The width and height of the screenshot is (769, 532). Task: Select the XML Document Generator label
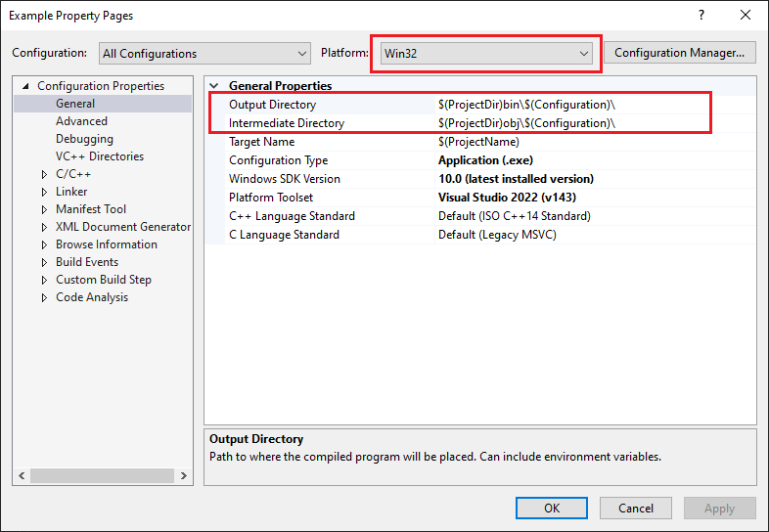[x=123, y=227]
